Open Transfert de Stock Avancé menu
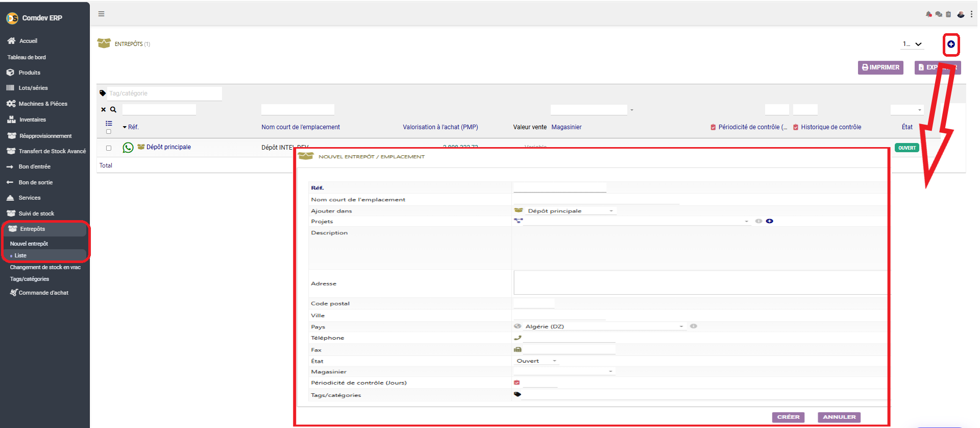 point(52,151)
